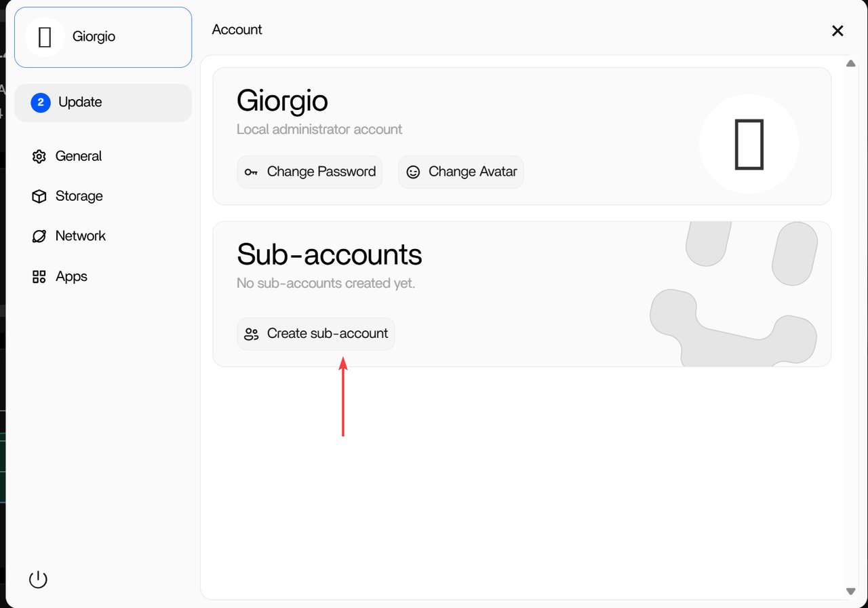Viewport: 868px width, 608px height.
Task: Select the Giorgio profile card in the sidebar
Action: [103, 37]
